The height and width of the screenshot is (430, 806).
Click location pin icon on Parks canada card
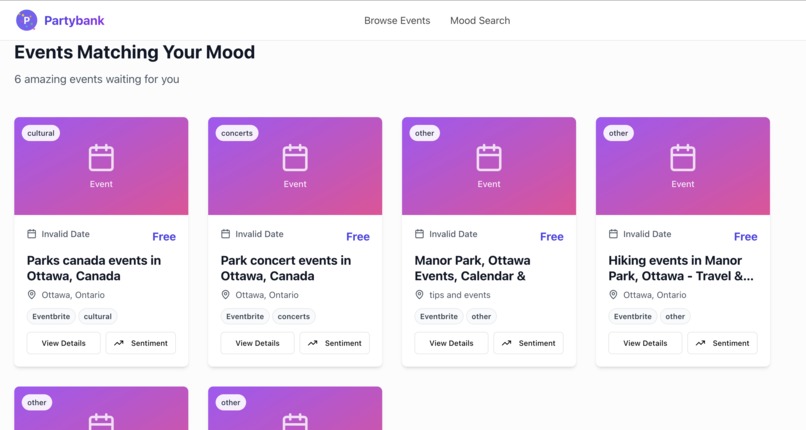click(x=32, y=295)
